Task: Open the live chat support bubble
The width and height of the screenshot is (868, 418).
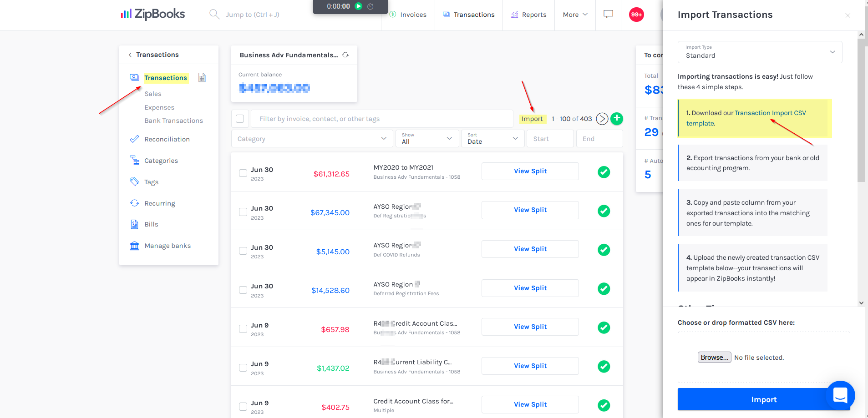Action: coord(840,395)
